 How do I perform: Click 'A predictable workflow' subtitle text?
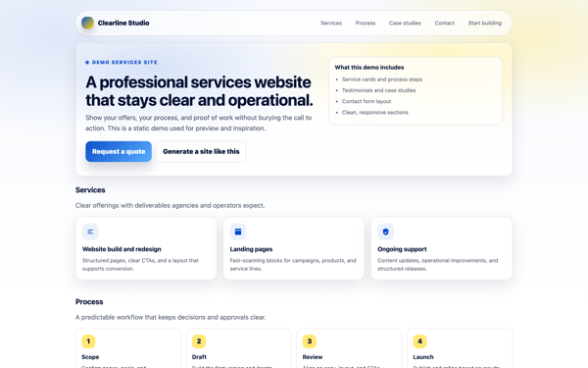171,317
